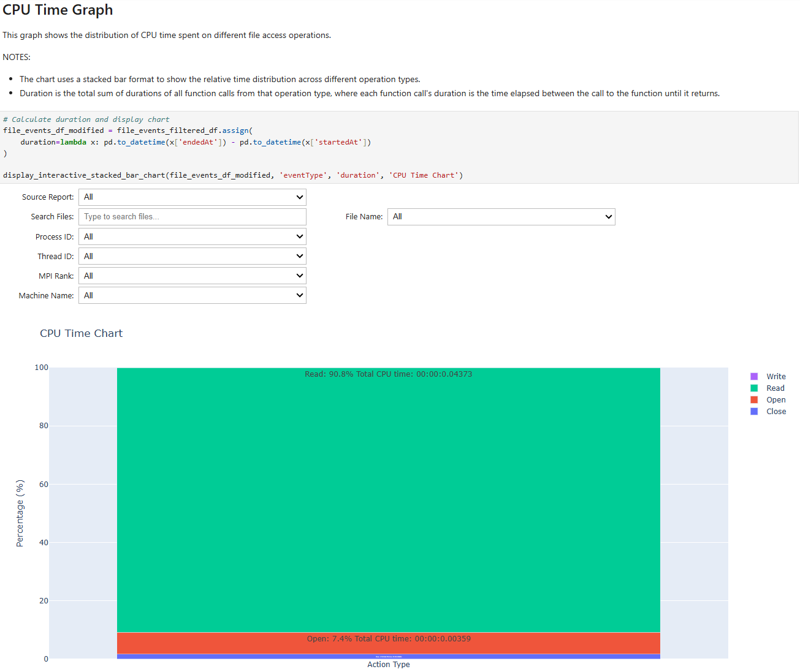
Task: Expand the File Name dropdown
Action: [x=501, y=216]
